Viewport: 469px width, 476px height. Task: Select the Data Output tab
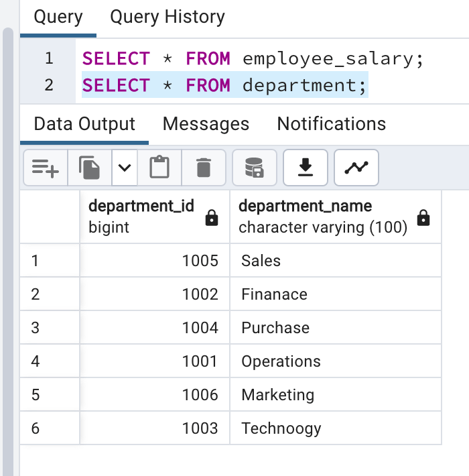coord(84,124)
